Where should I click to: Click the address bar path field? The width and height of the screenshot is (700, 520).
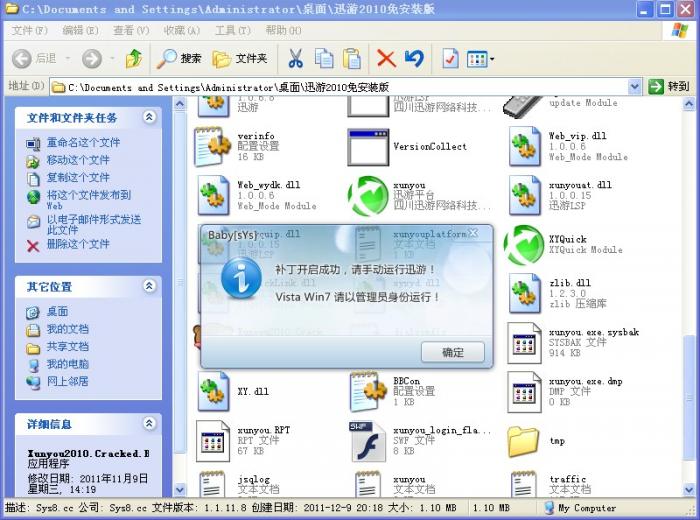[x=339, y=87]
